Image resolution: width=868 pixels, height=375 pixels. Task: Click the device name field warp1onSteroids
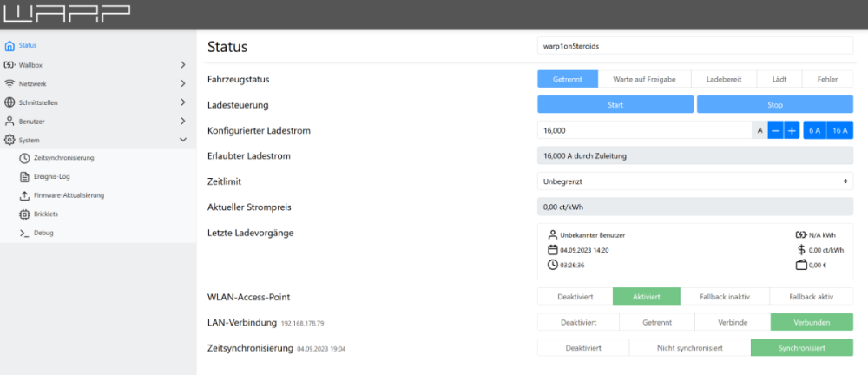tap(694, 47)
